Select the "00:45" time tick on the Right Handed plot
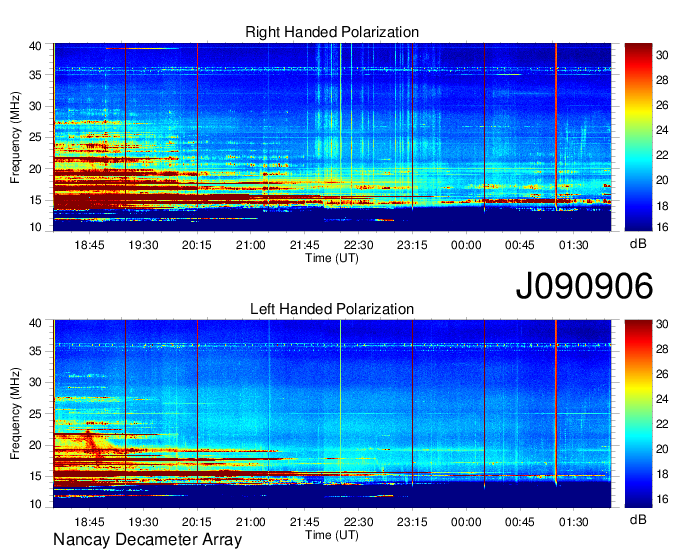The width and height of the screenshot is (680, 552). tap(520, 245)
